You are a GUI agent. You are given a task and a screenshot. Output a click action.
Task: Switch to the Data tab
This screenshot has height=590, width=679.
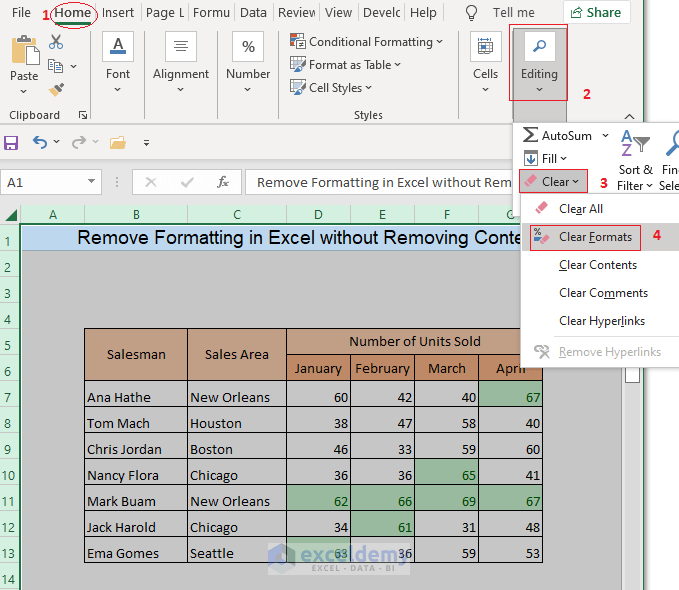tap(253, 13)
